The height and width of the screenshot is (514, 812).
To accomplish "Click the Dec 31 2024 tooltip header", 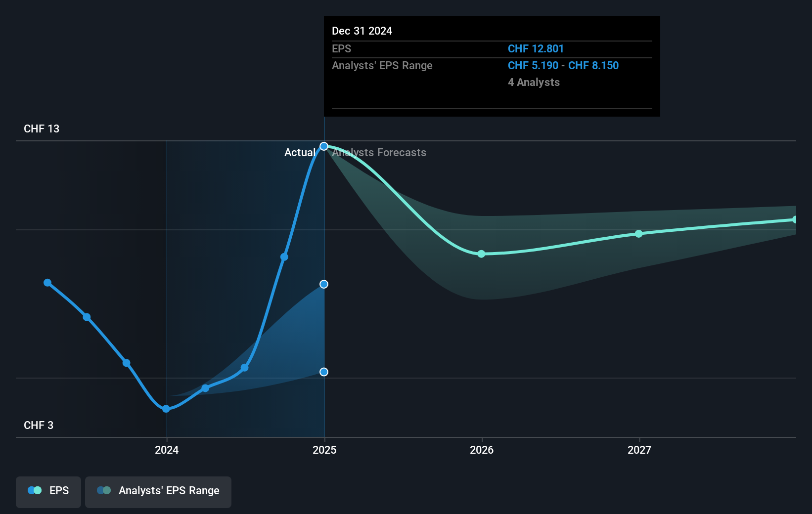I will 362,31.
